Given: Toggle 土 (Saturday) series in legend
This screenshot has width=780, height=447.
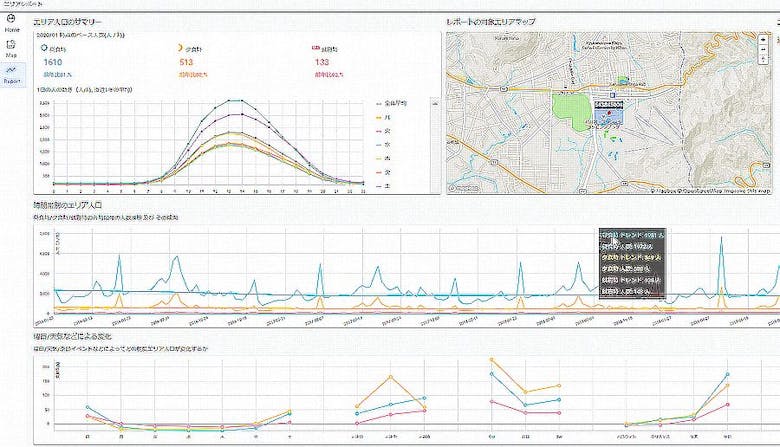Looking at the screenshot, I should coord(387,186).
